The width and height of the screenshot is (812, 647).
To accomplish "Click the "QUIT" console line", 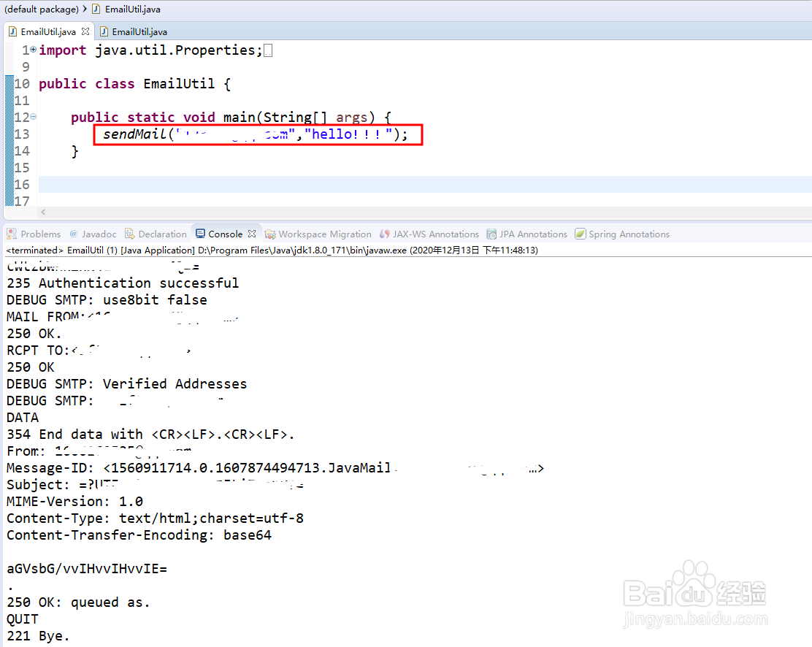I will point(22,619).
